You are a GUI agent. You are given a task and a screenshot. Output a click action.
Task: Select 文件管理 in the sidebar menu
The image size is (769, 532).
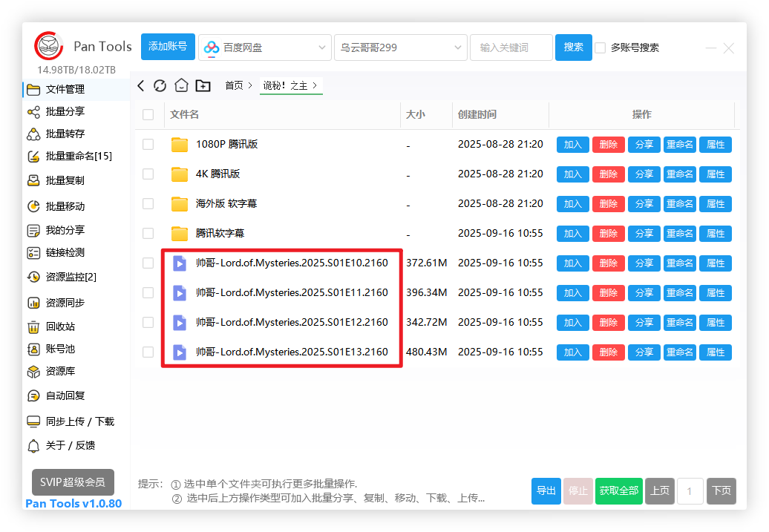pyautogui.click(x=65, y=89)
